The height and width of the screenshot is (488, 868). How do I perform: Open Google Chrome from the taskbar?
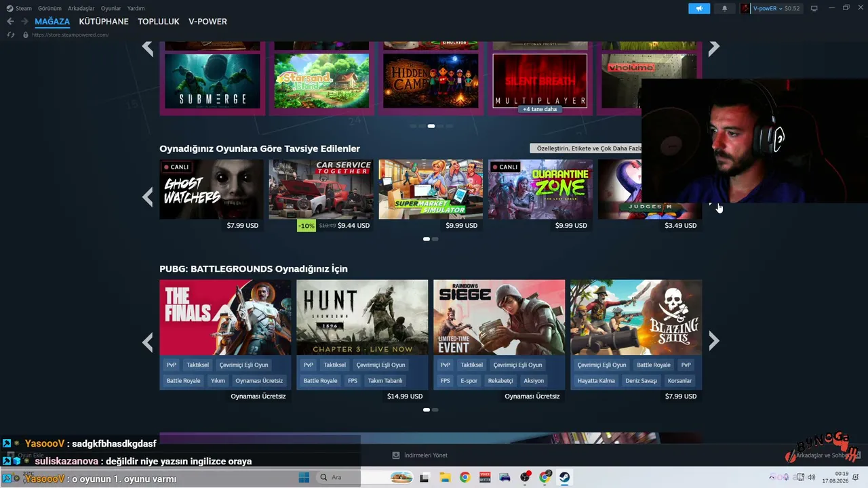pos(465,477)
